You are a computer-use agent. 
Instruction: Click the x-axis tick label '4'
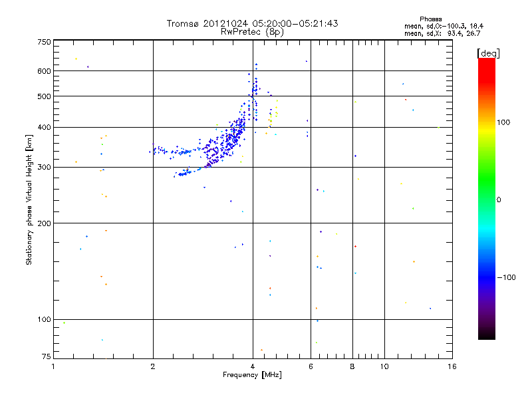tap(253, 366)
